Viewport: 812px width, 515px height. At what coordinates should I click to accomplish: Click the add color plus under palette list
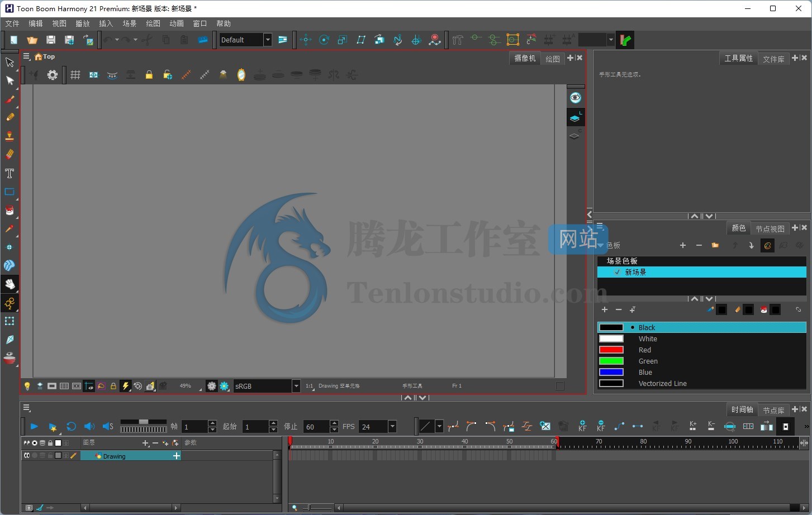point(604,309)
